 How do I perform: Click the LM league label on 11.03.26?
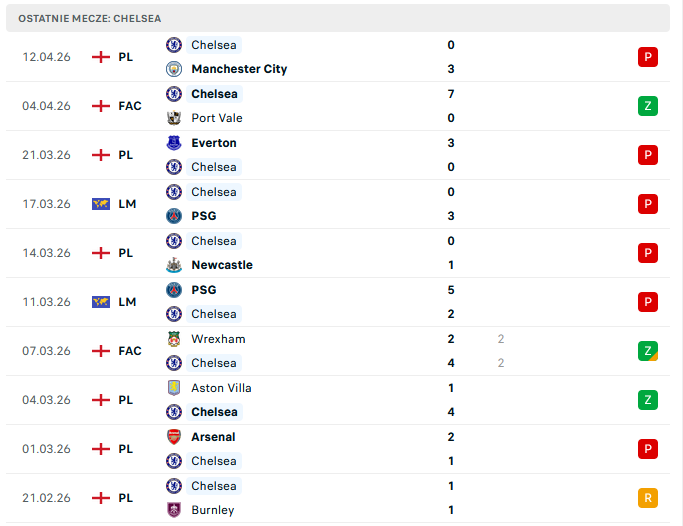127,302
